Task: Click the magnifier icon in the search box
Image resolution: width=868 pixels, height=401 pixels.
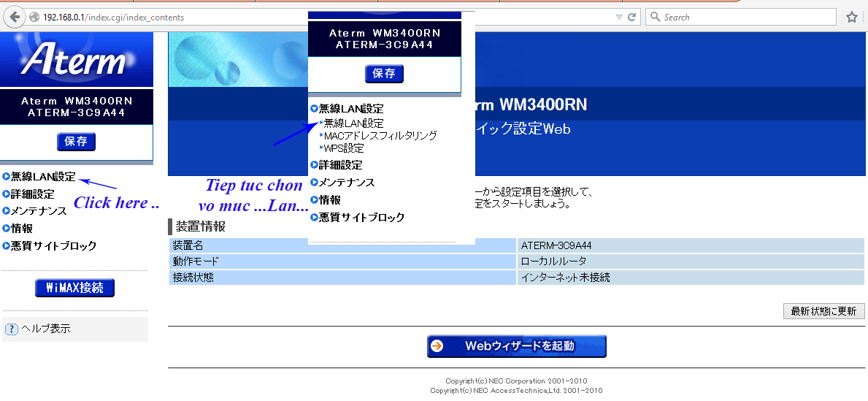Action: click(655, 17)
